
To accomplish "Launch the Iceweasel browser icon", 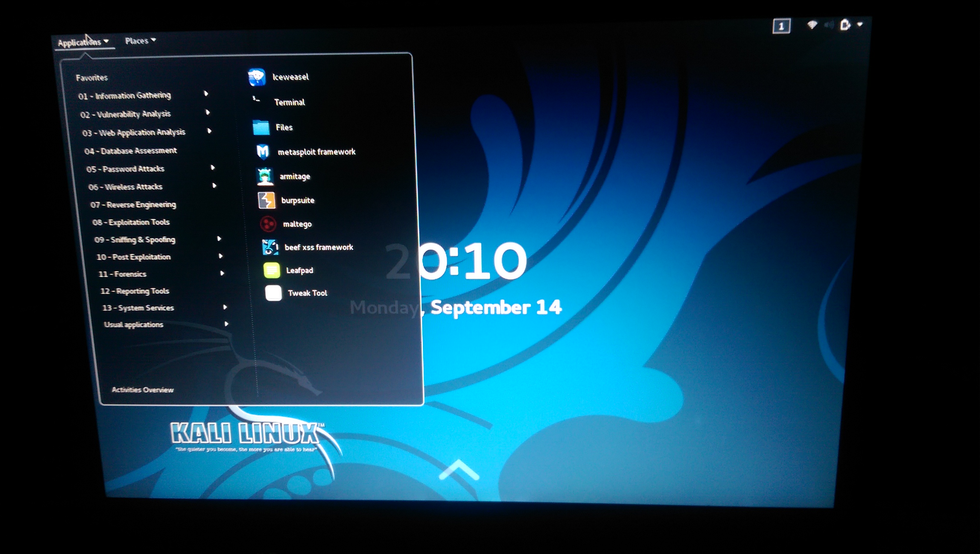I will [x=257, y=77].
